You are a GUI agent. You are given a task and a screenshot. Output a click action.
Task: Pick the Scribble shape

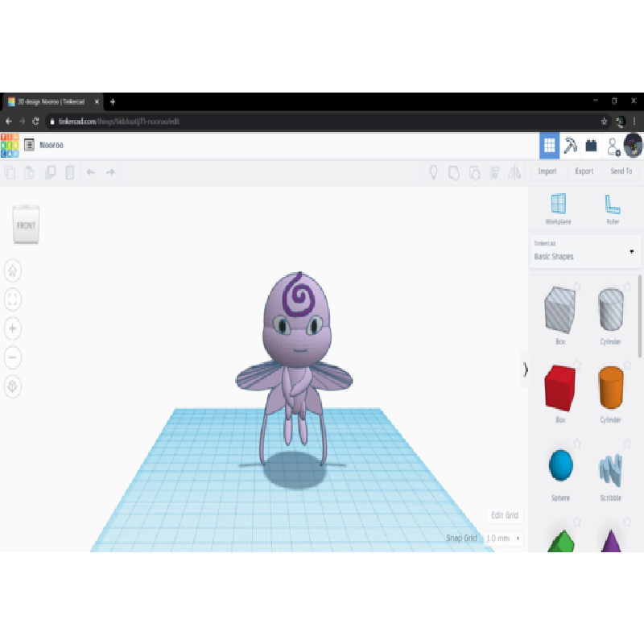(611, 470)
